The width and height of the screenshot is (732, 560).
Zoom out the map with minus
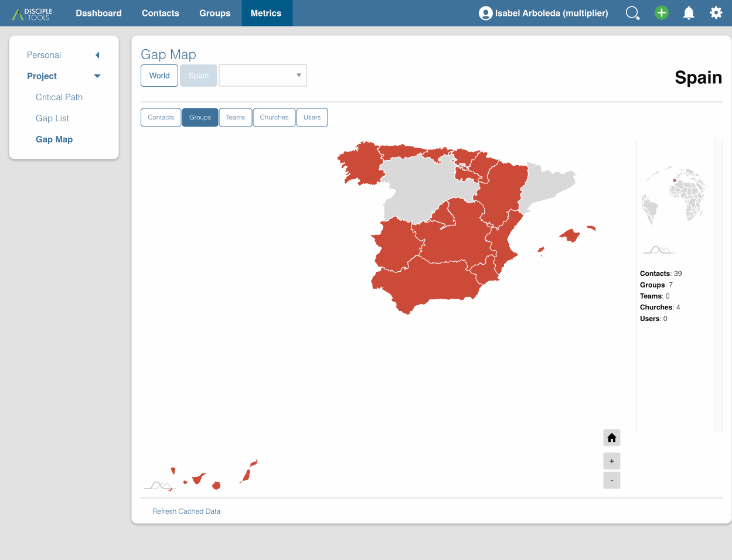tap(612, 480)
